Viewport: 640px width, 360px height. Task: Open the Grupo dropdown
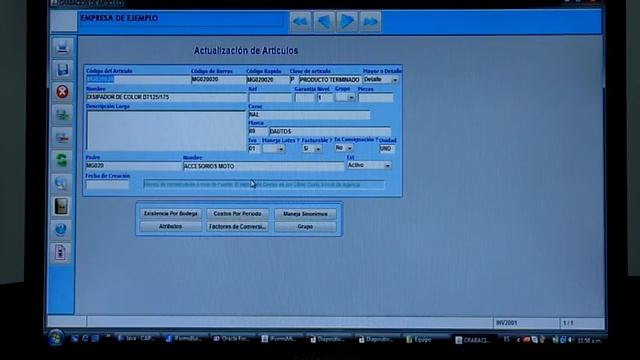pos(351,98)
